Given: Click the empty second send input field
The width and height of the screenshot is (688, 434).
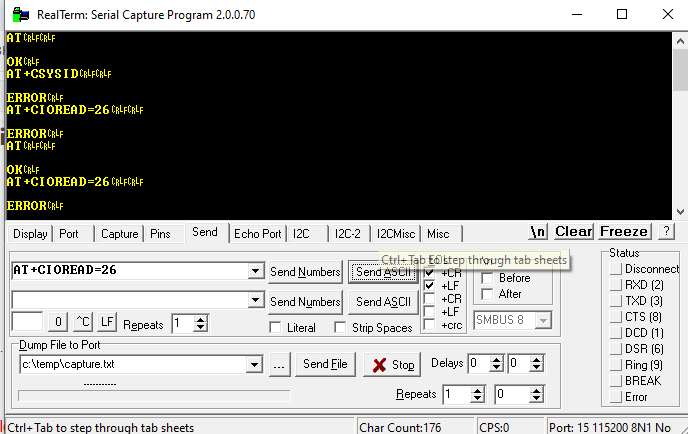Looking at the screenshot, I should [x=130, y=300].
